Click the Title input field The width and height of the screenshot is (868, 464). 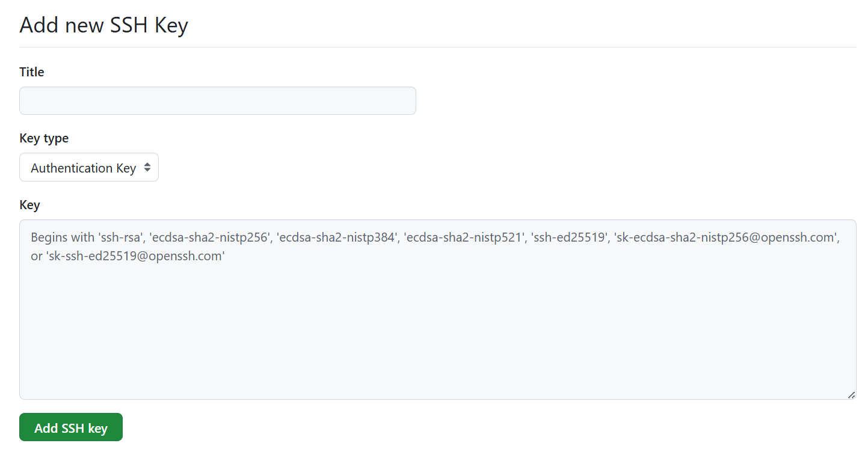click(x=217, y=100)
